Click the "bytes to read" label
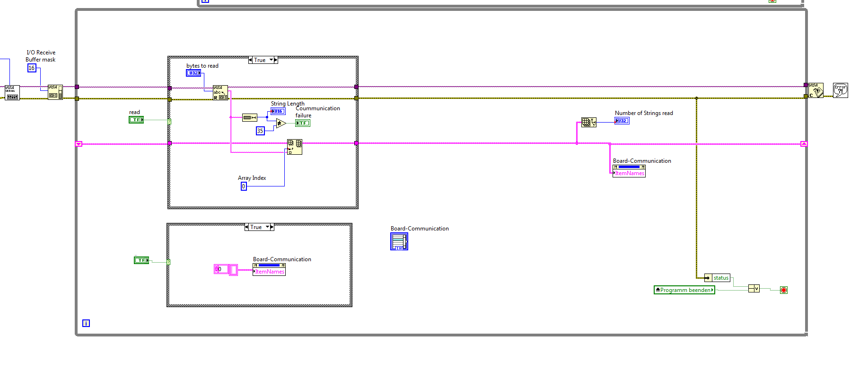868x389 pixels. [202, 66]
